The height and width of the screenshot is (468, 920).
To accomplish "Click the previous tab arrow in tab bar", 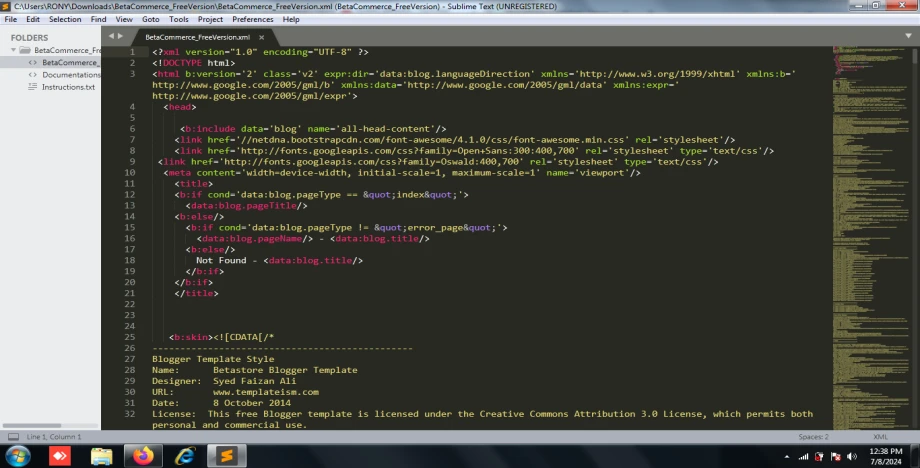I will [x=111, y=36].
